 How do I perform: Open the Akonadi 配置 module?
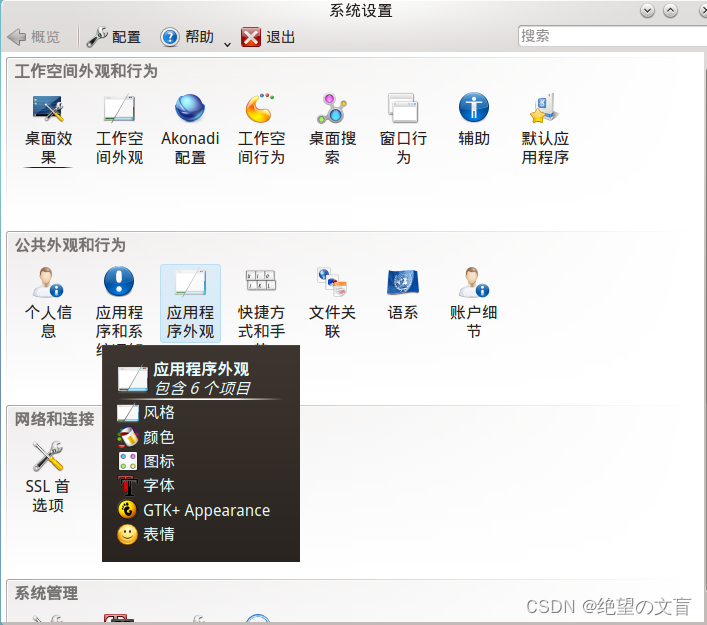tap(190, 129)
